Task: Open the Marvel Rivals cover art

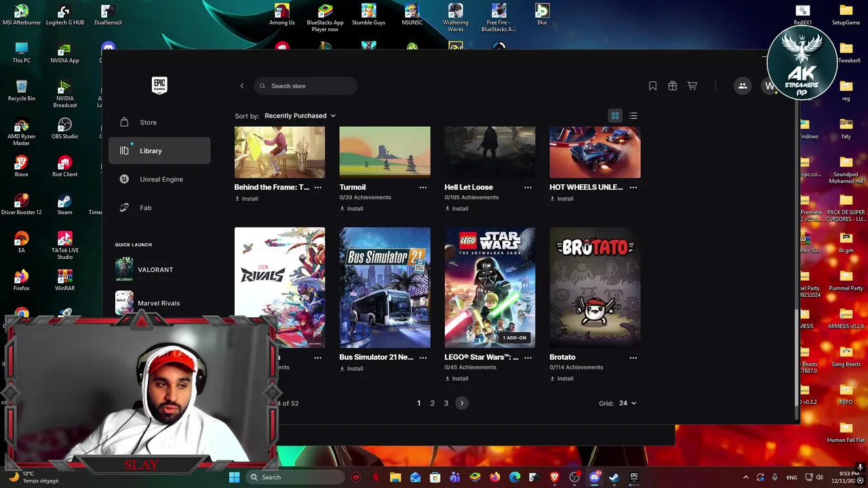Action: click(x=279, y=287)
